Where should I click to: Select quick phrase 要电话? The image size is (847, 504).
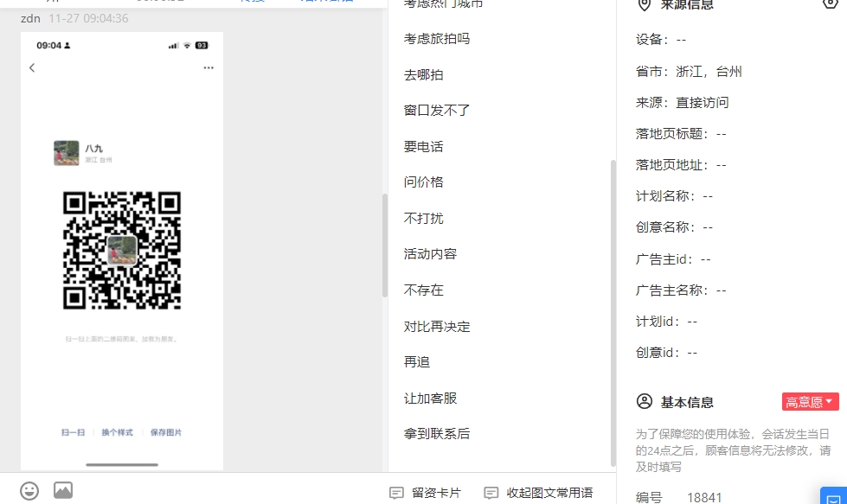[x=424, y=147]
